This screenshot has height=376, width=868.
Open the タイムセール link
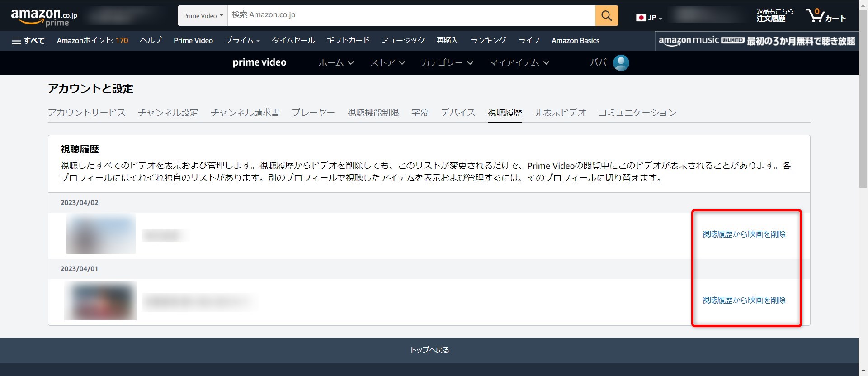293,41
